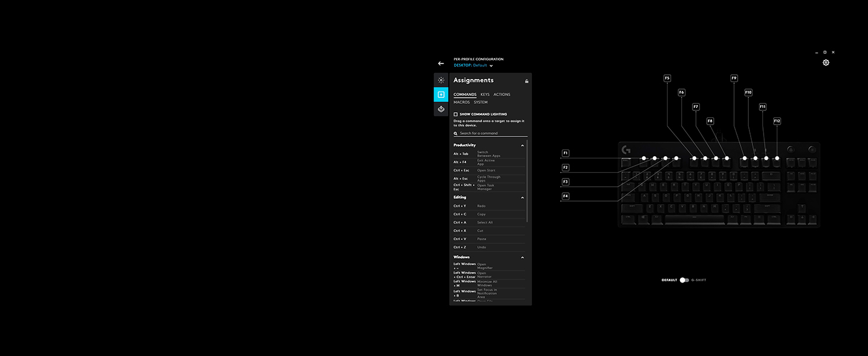Switch to the Macros tab

coord(461,103)
